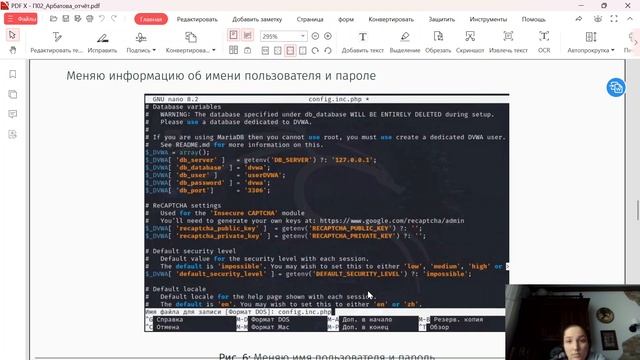
Task: Click the Print icon
Action: click(x=90, y=19)
